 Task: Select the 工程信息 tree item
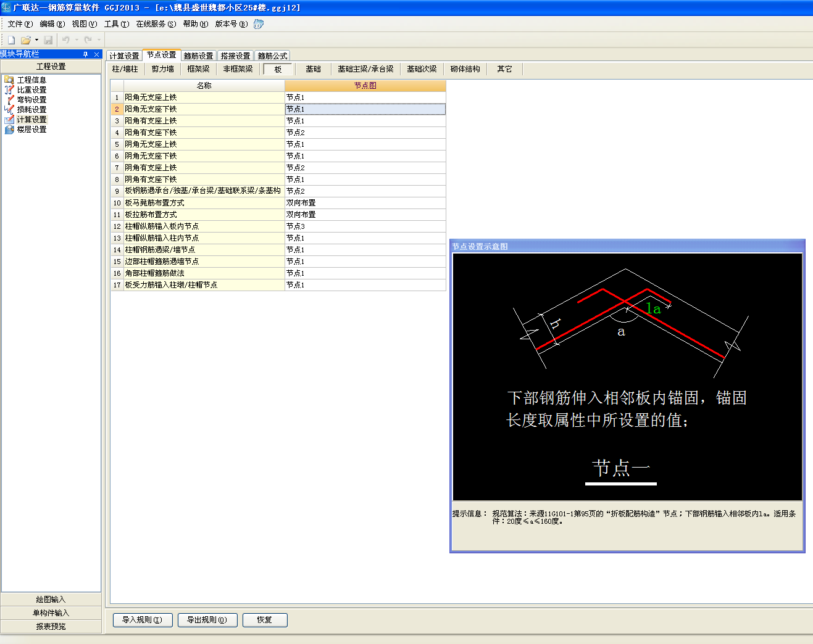pos(31,80)
